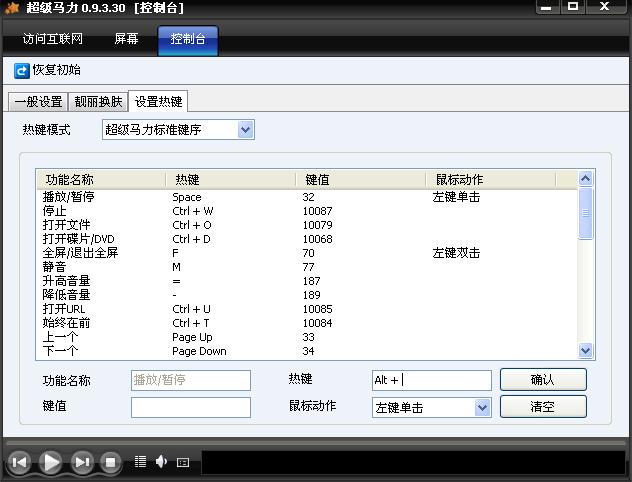Select the 静音 row
The image size is (632, 482).
(x=306, y=267)
